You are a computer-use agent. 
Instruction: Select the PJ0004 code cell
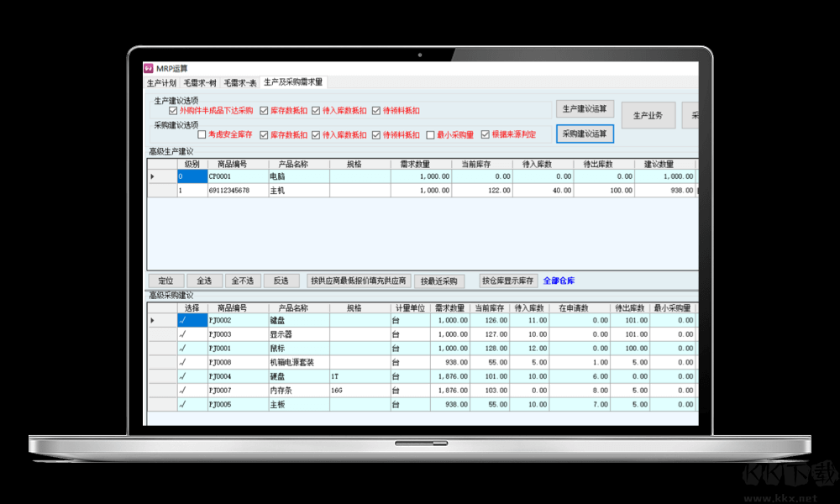click(238, 376)
